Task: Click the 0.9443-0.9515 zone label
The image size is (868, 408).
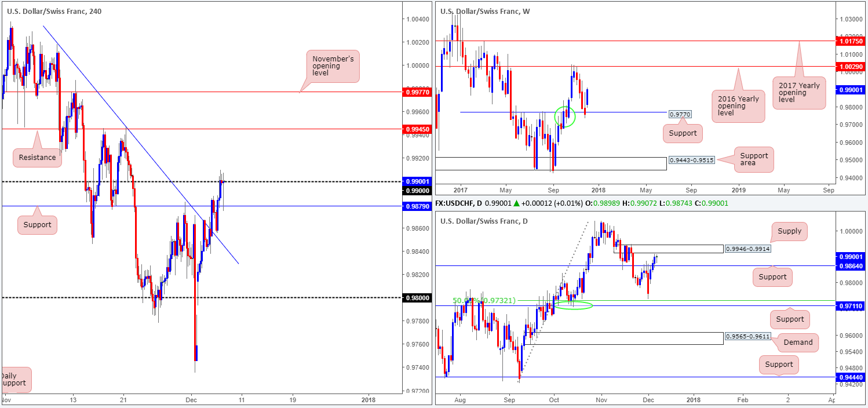Action: pyautogui.click(x=691, y=160)
